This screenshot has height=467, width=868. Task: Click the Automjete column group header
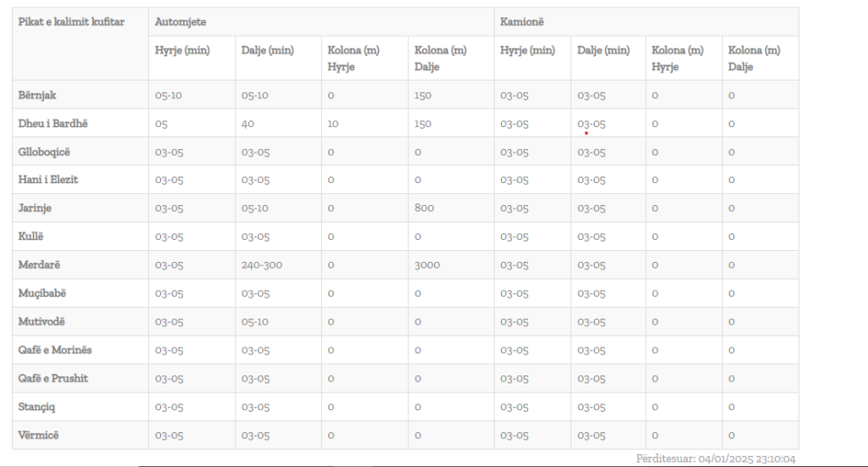click(181, 21)
